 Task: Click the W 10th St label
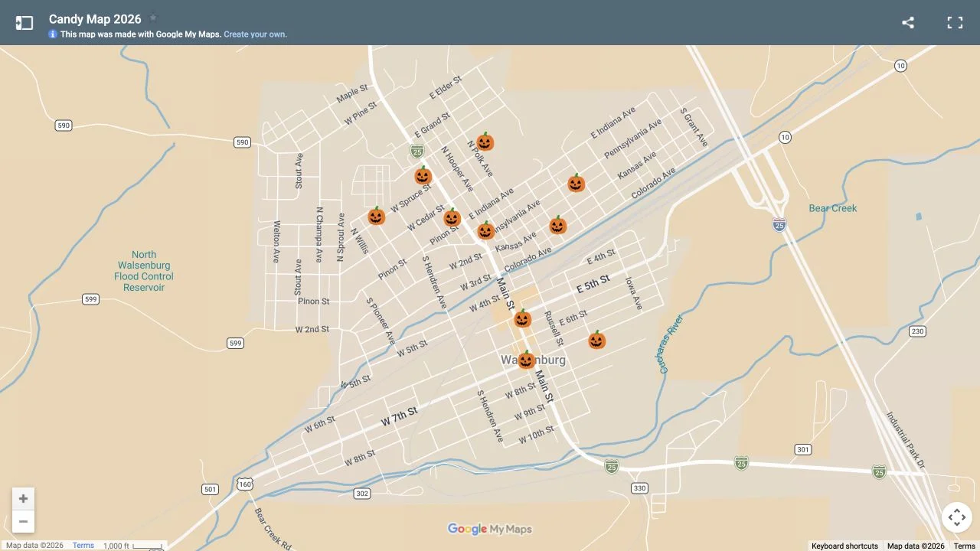pos(536,435)
